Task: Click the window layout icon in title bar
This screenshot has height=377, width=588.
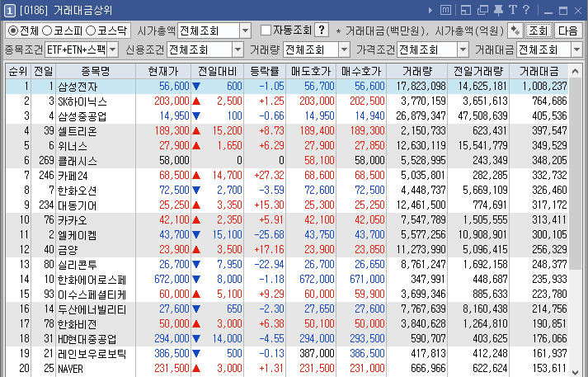Action: point(465,11)
